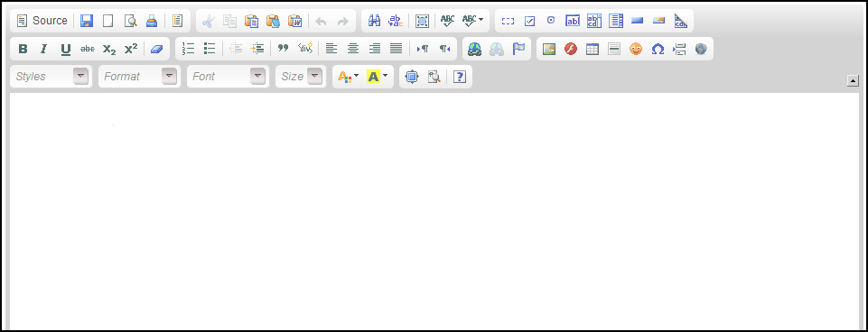
Task: Insert a Link
Action: [x=475, y=49]
